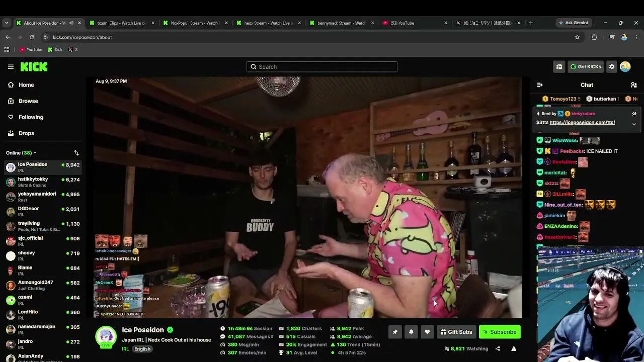Image resolution: width=644 pixels, height=362 pixels.
Task: Open the Kick shop storefront icon
Action: click(x=559, y=67)
